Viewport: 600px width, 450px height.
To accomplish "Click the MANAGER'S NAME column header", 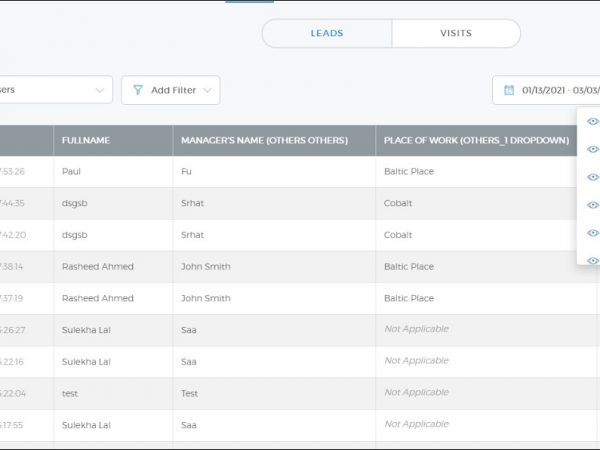I will pyautogui.click(x=264, y=141).
